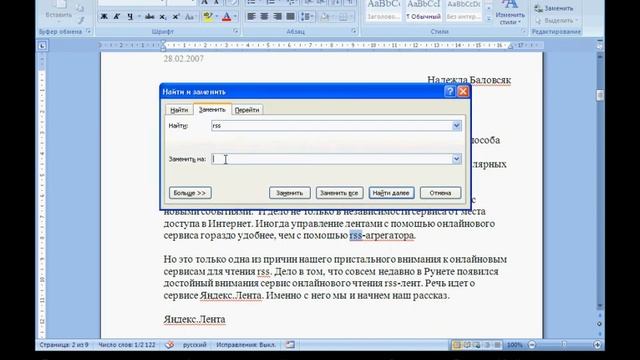Click Заменить in the Редактирование group
The height and width of the screenshot is (360, 640).
tap(554, 8)
